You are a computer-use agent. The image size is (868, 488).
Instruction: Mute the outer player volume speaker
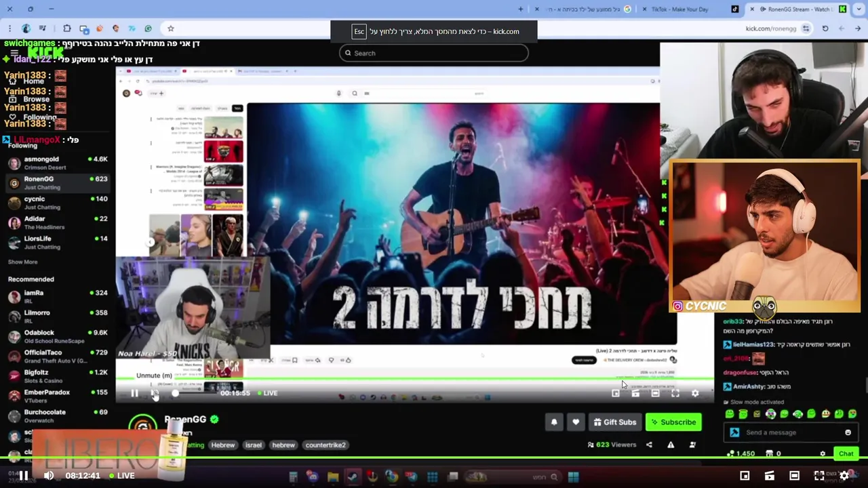click(x=49, y=476)
